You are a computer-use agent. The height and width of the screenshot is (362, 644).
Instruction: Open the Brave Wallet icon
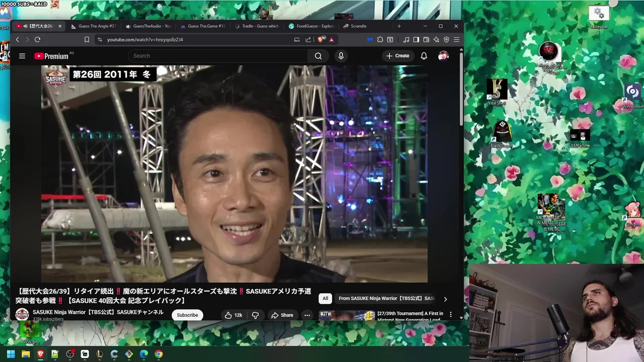click(426, 40)
